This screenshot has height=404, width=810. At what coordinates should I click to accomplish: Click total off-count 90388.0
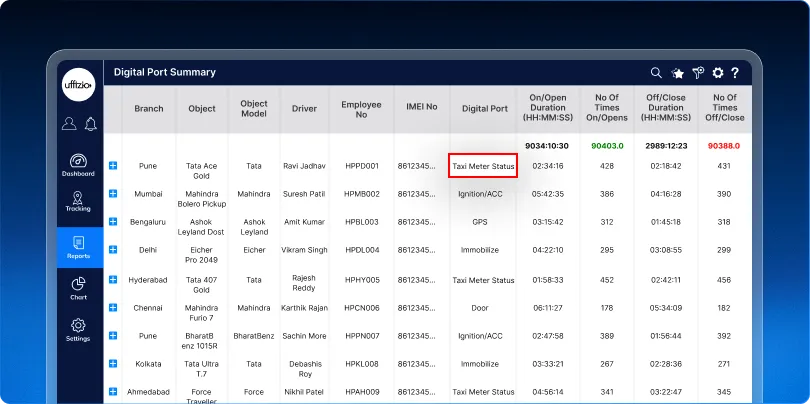[724, 146]
